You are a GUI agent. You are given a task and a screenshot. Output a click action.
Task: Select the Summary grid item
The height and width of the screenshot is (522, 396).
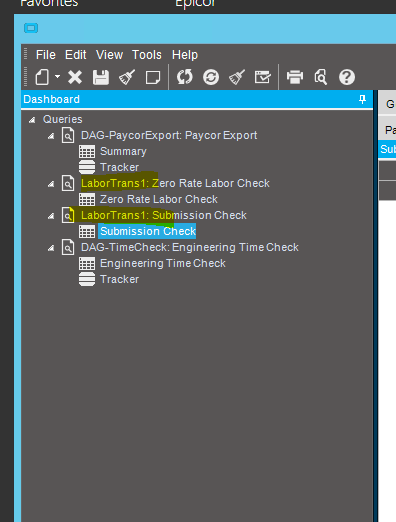(x=123, y=151)
